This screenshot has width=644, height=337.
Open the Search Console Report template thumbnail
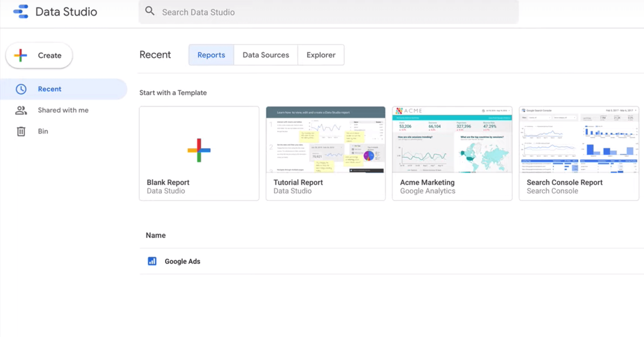(579, 140)
